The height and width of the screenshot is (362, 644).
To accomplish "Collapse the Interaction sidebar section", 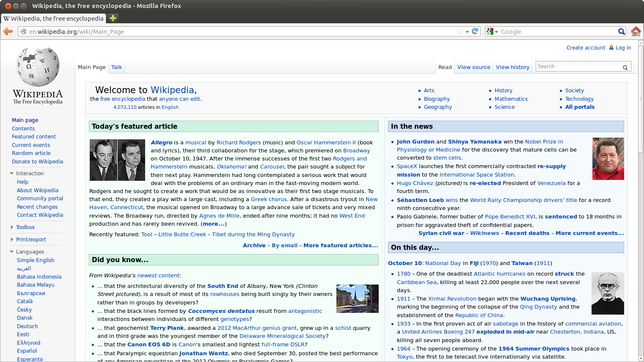I will pyautogui.click(x=11, y=174).
